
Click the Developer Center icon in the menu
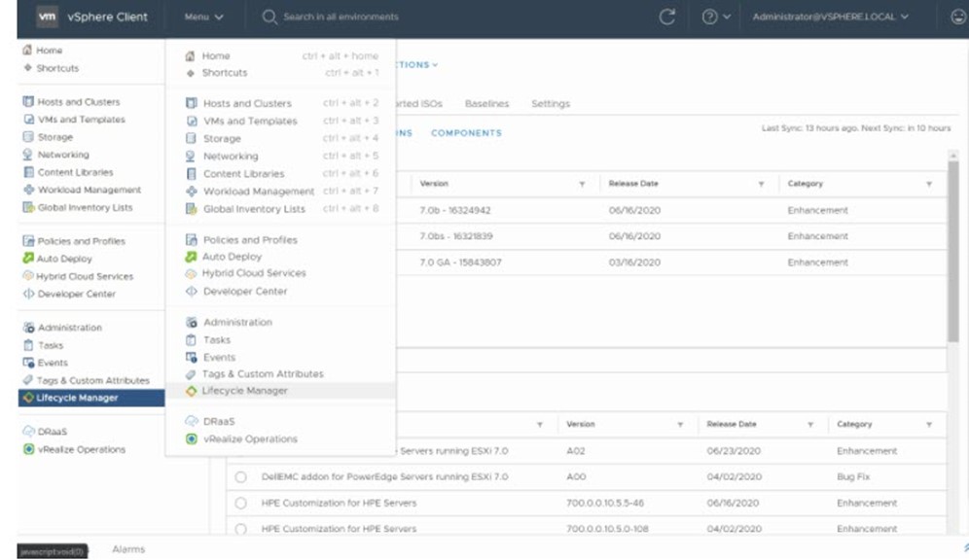(192, 291)
